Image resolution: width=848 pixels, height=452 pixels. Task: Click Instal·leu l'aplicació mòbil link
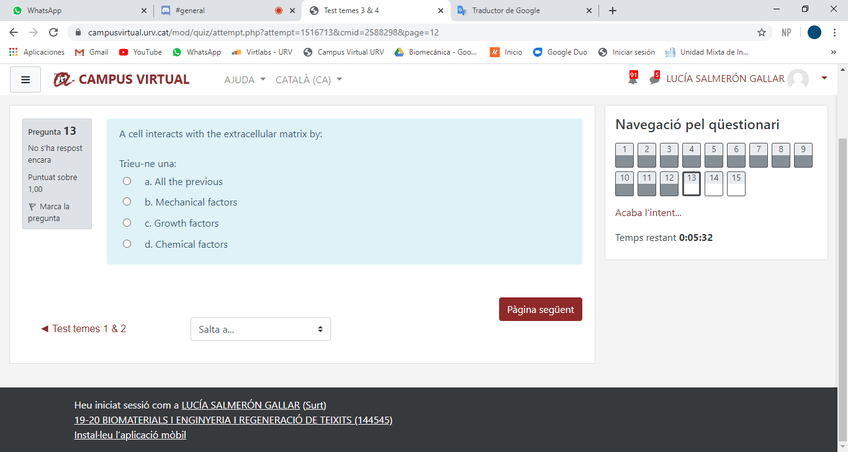[x=130, y=435]
